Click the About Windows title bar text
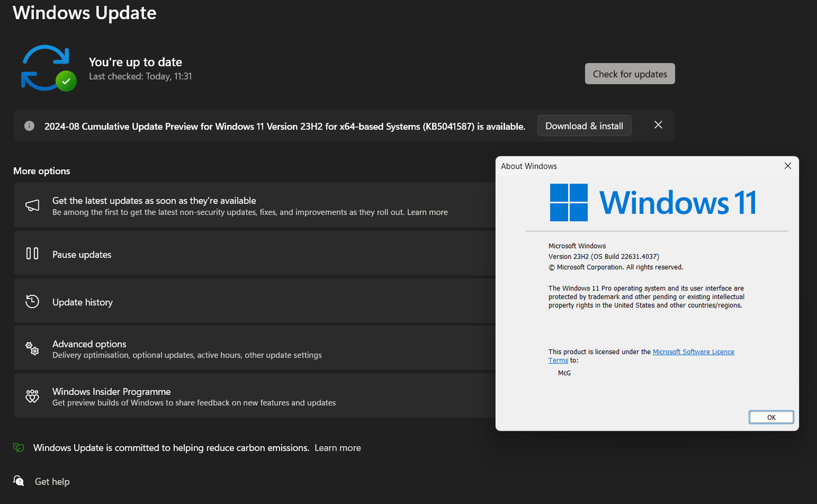 (x=528, y=166)
